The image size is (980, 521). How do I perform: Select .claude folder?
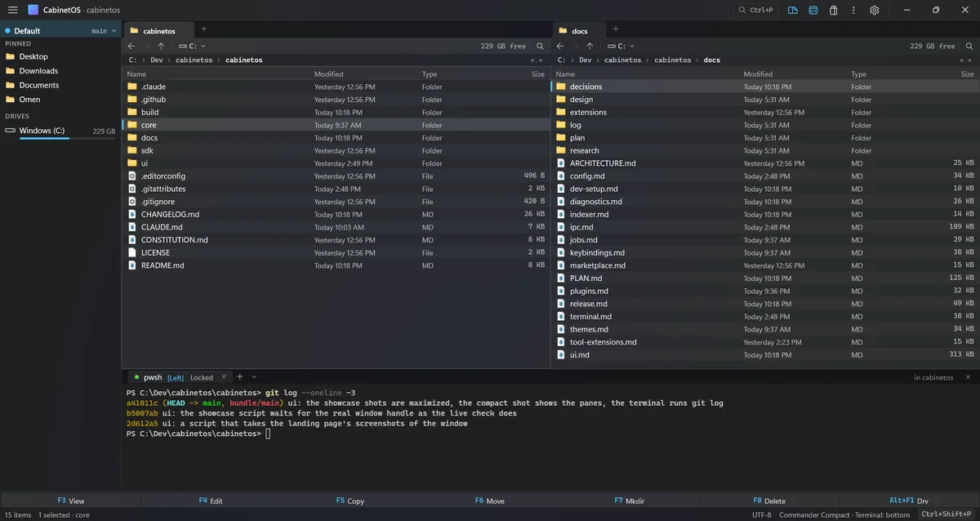tap(336, 87)
